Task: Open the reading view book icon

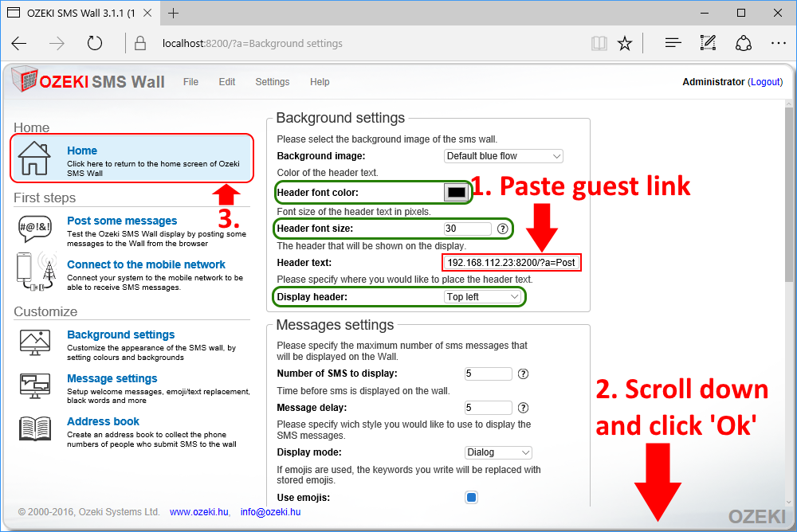Action: 599,44
